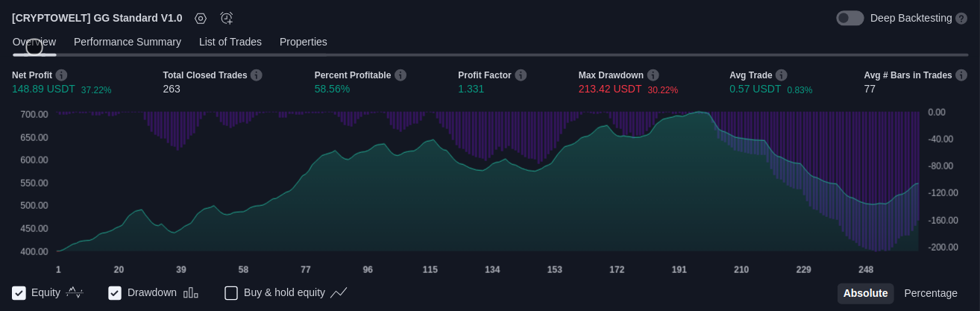Uncheck the Equity checkbox

[x=19, y=293]
